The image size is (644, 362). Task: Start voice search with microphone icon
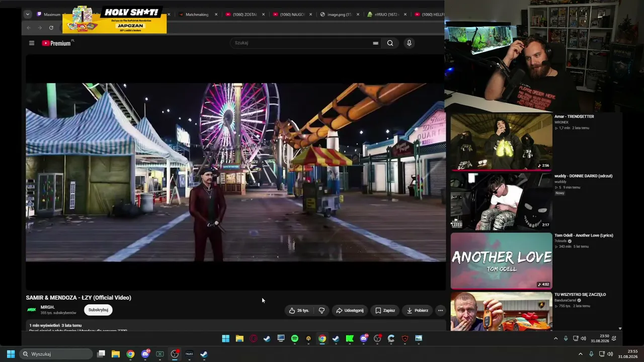pyautogui.click(x=409, y=43)
